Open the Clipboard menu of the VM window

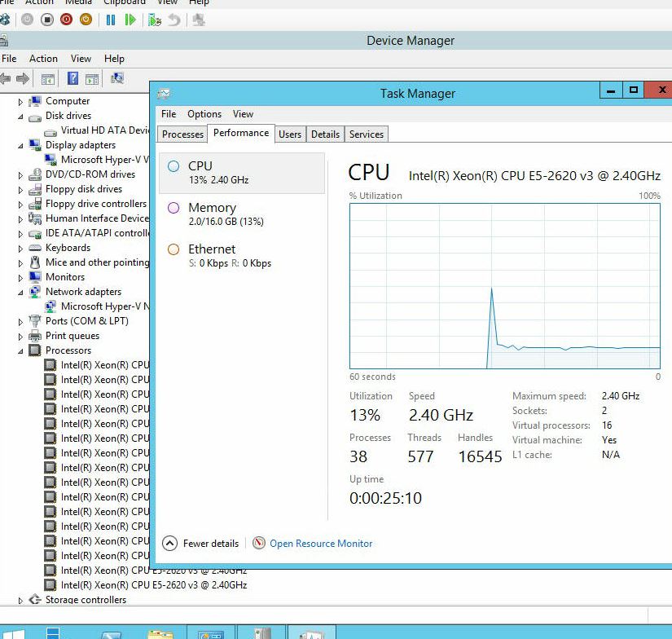125,2
